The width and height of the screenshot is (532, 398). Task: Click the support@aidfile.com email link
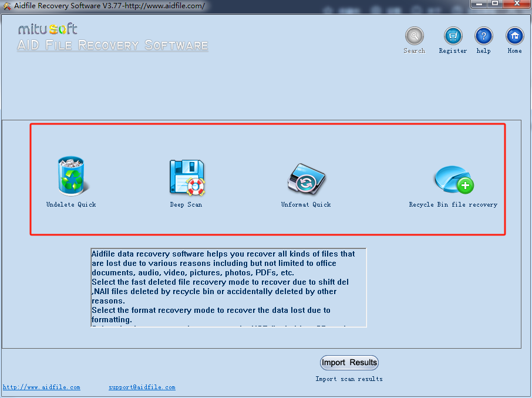point(142,387)
